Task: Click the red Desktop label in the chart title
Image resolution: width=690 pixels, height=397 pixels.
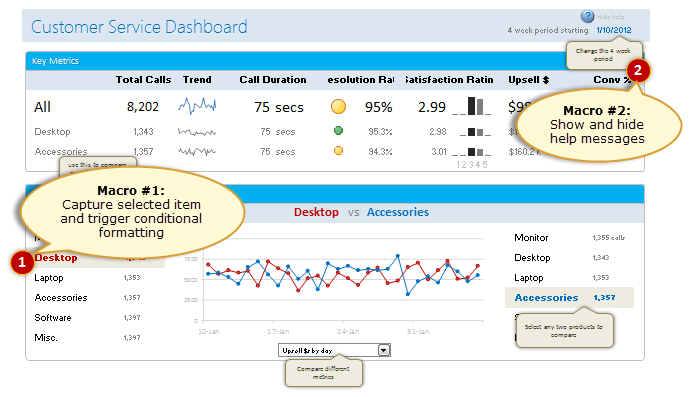Action: tap(316, 212)
